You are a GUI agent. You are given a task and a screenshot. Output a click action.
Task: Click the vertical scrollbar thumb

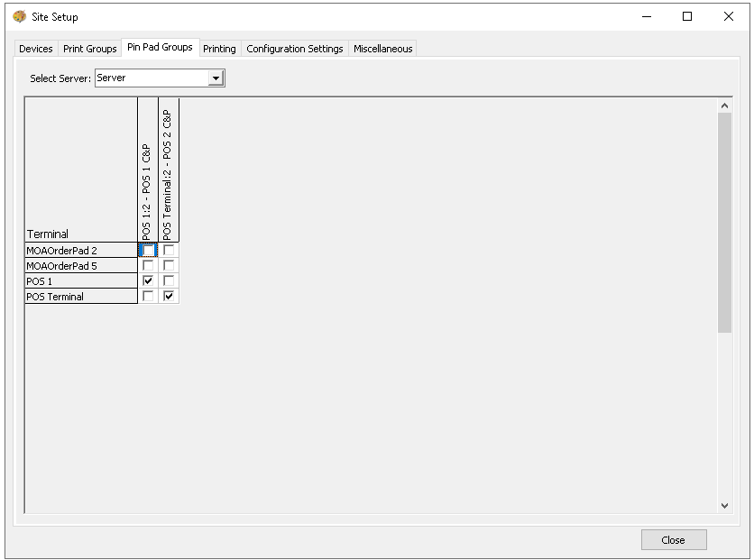(x=725, y=221)
